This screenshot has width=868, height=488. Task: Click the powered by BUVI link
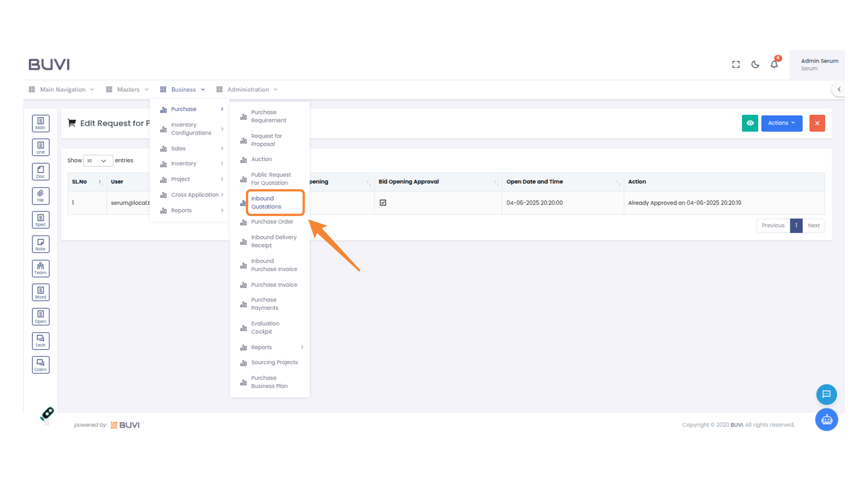click(107, 425)
